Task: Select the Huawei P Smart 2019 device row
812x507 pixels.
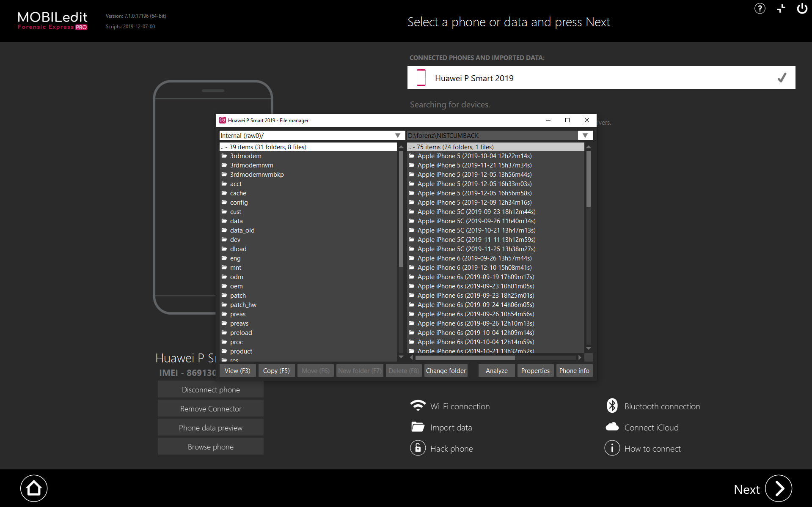Action: (601, 78)
